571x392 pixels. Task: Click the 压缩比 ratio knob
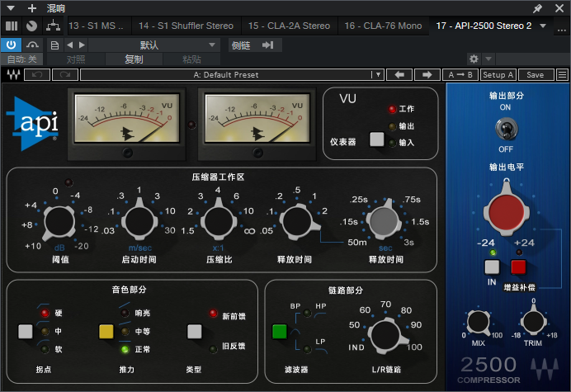[219, 221]
